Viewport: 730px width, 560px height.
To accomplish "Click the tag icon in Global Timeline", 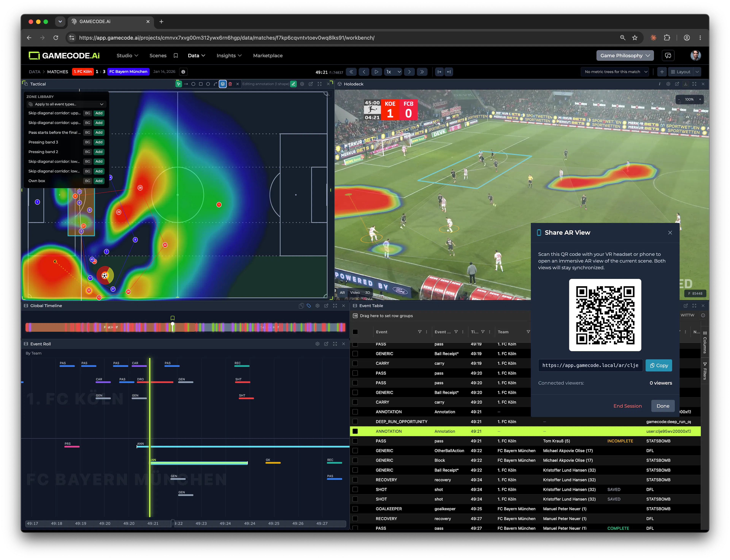I will pyautogui.click(x=309, y=306).
